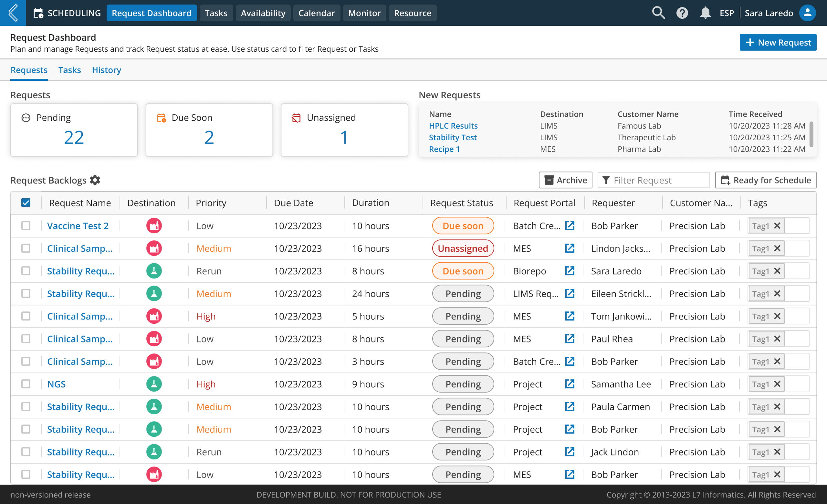The height and width of the screenshot is (504, 827).
Task: Open the search magnifier icon
Action: [x=658, y=13]
